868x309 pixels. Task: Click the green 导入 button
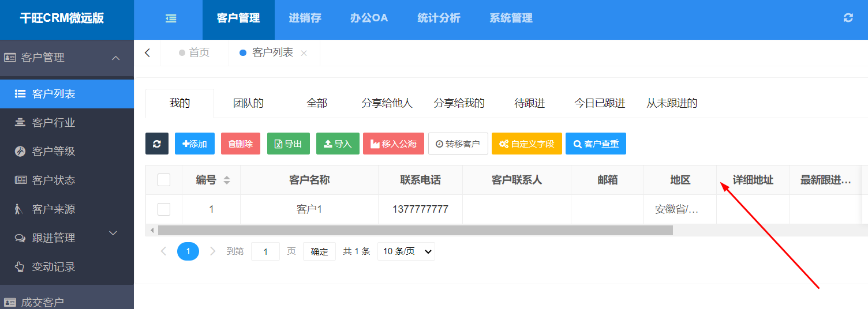[x=338, y=144]
